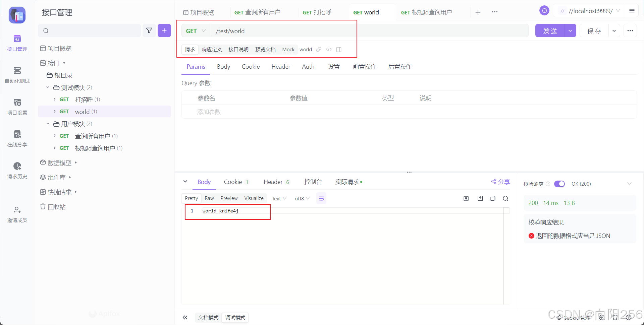
Task: Click the purple environment circle icon
Action: coord(544,11)
